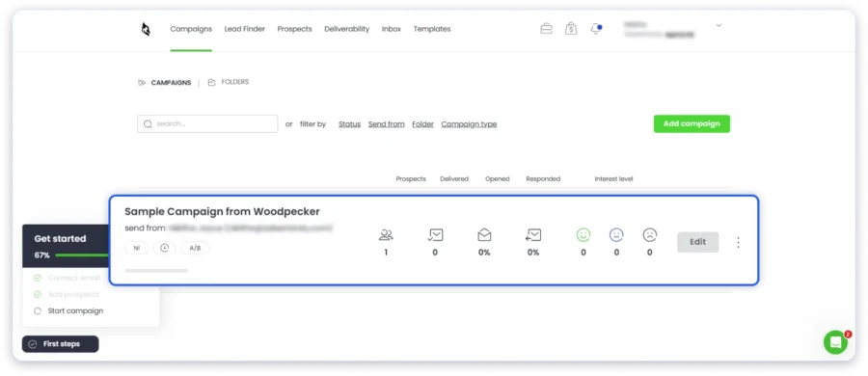Select the Start campaign checklist step
The width and height of the screenshot is (868, 376).
75,310
